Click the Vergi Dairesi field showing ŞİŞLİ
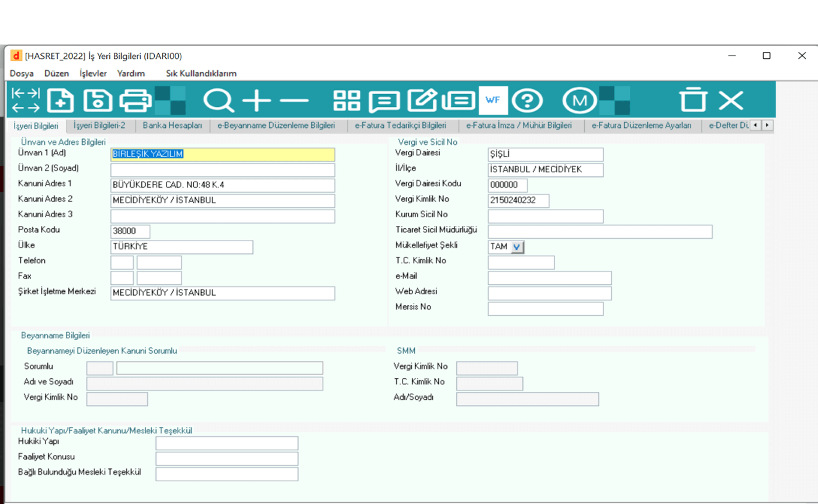The width and height of the screenshot is (818, 504). click(x=546, y=155)
